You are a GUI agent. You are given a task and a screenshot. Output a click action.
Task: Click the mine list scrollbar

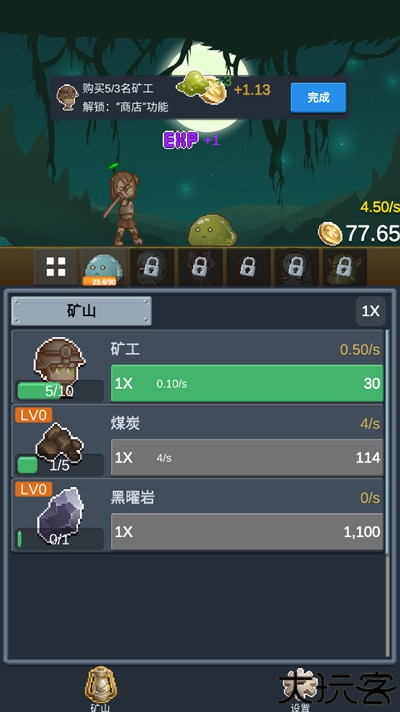(x=387, y=493)
